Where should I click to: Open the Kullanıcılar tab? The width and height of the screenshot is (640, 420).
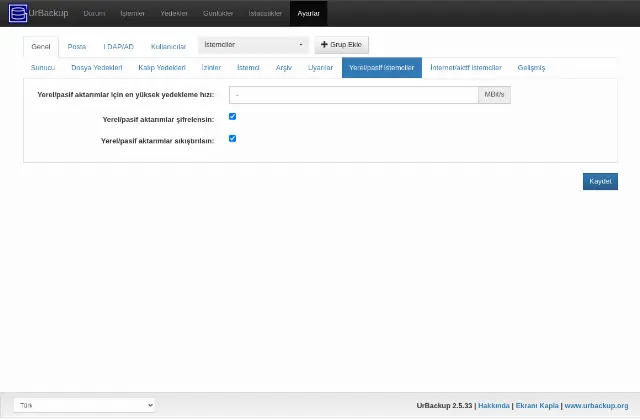[x=169, y=47]
